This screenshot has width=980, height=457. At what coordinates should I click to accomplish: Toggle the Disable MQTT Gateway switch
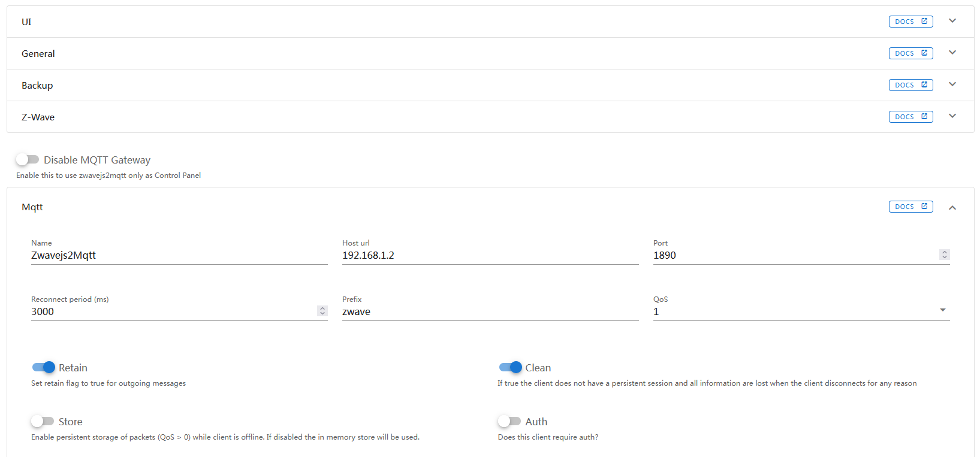tap(28, 159)
